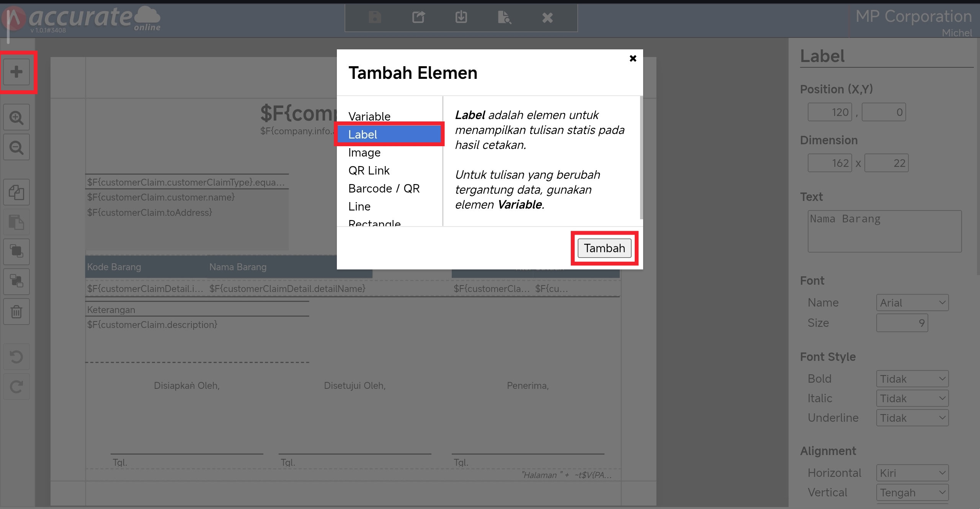Click the preview document icon in toolbar
This screenshot has width=980, height=509.
tap(504, 17)
